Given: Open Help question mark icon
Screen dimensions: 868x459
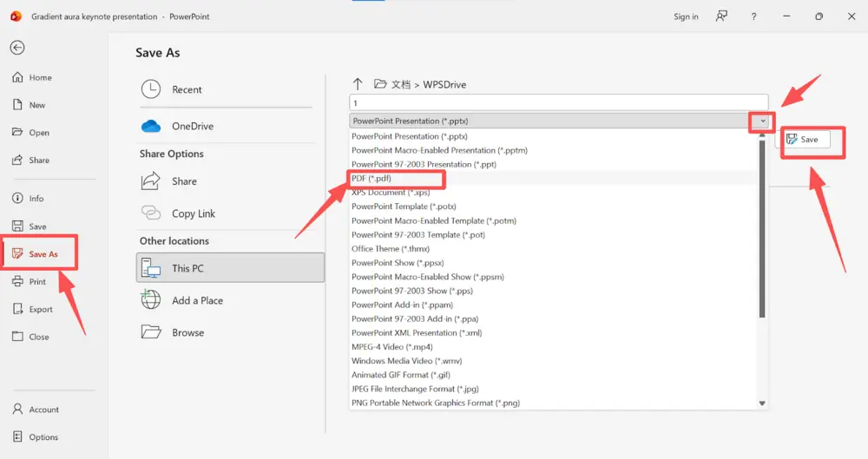Looking at the screenshot, I should click(753, 16).
